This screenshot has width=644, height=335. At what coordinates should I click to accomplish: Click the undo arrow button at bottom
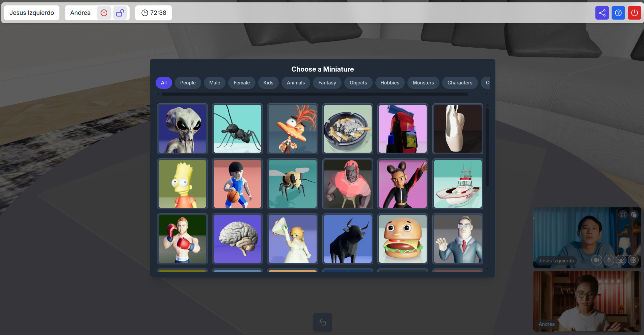point(322,322)
